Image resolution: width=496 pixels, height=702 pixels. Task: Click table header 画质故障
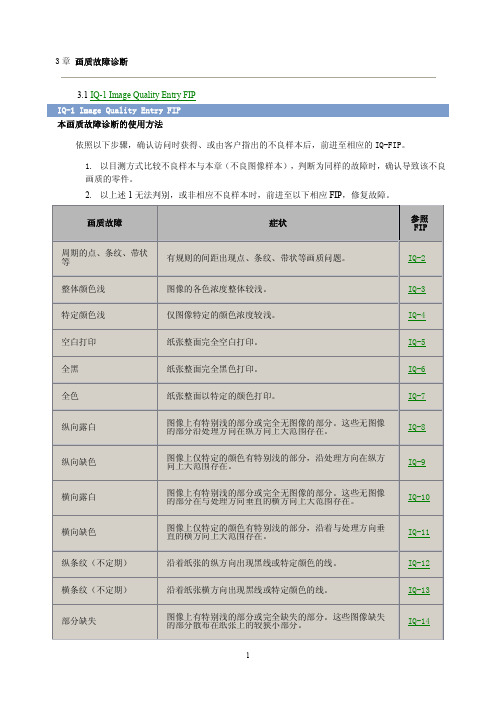105,223
